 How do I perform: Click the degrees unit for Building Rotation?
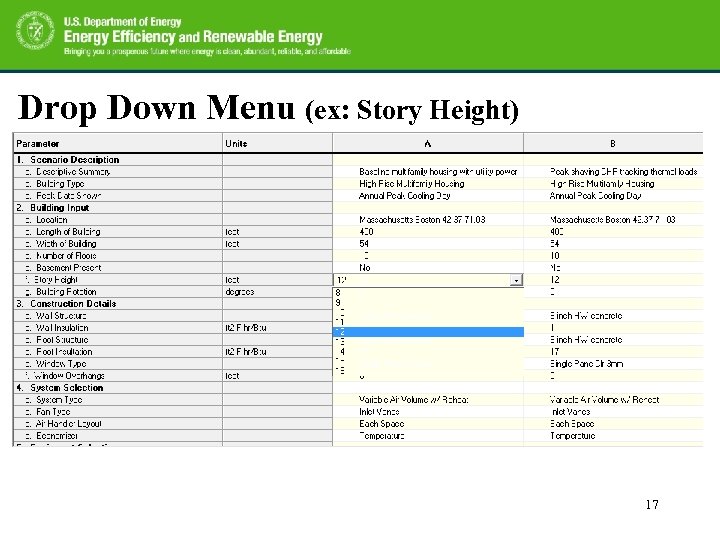[240, 292]
